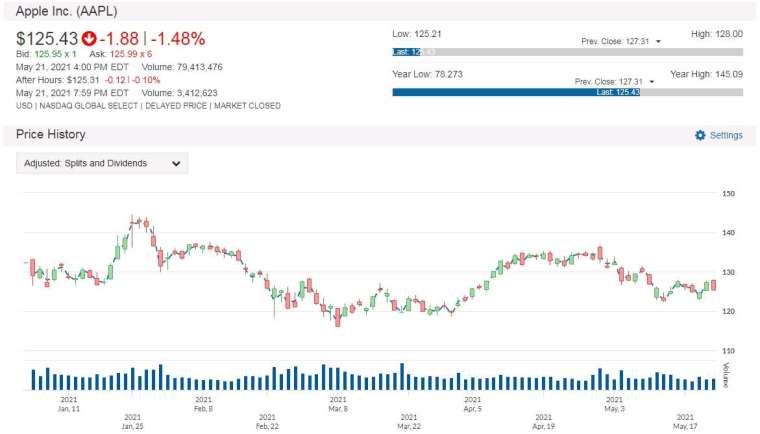The width and height of the screenshot is (760, 434).
Task: Open the Adjusted: Splits and Dividends dropdown
Action: click(x=102, y=163)
